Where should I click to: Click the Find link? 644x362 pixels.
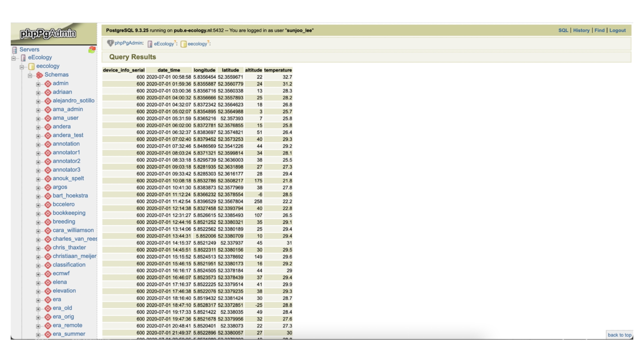[599, 30]
